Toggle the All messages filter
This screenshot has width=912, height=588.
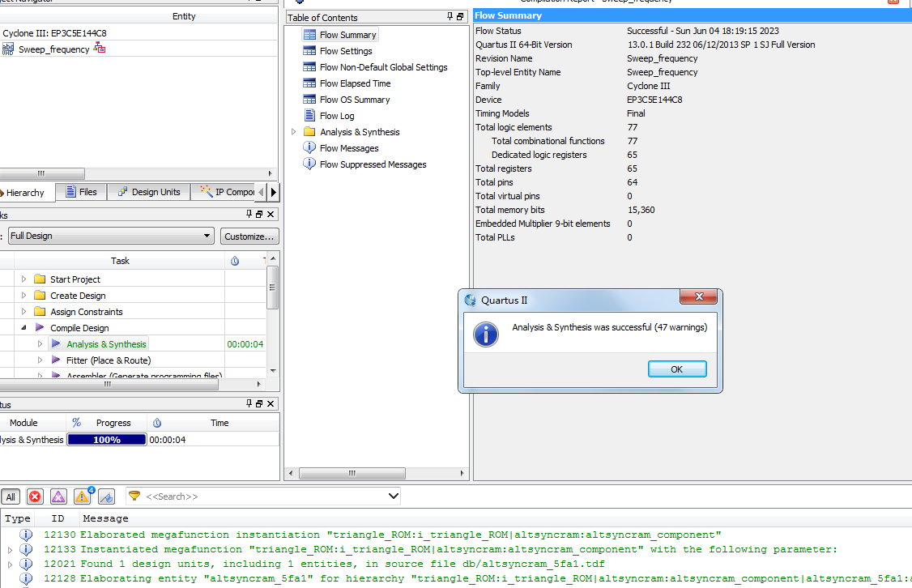(11, 496)
